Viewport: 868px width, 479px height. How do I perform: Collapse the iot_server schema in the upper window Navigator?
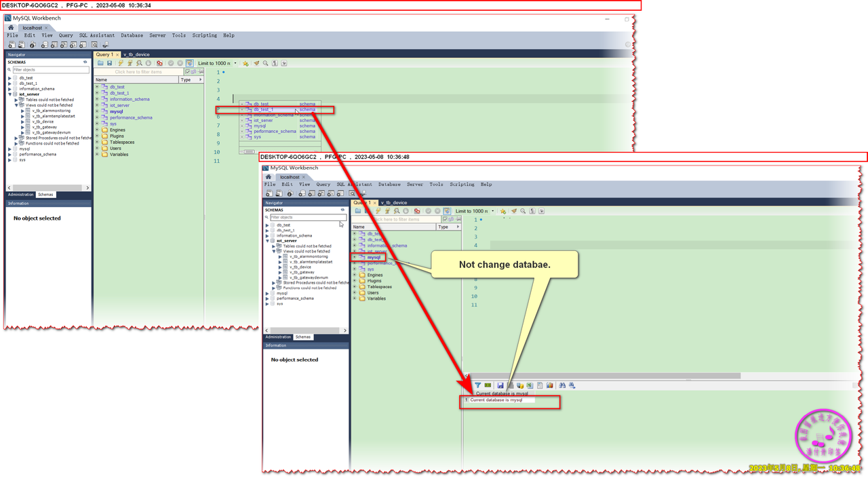click(9, 94)
